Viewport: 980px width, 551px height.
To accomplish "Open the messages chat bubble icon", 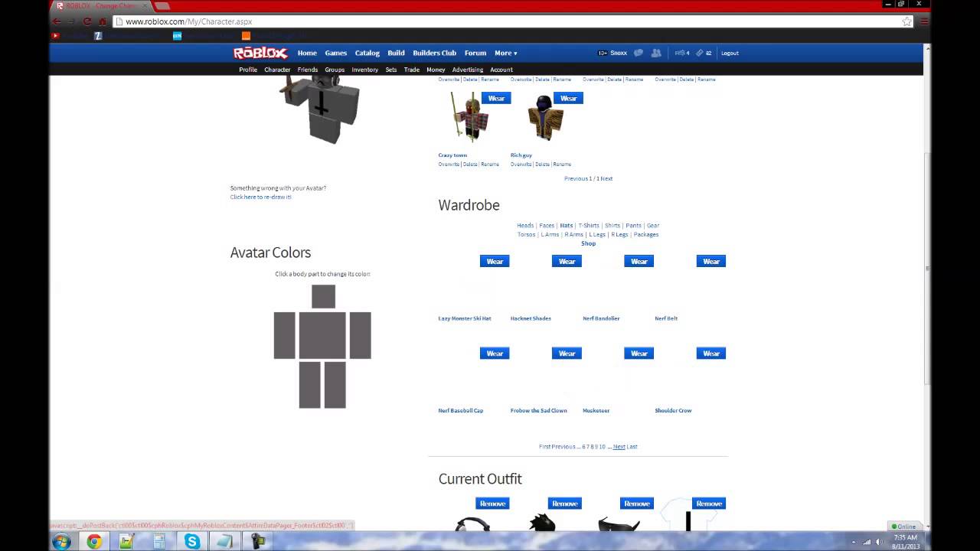I will point(639,53).
